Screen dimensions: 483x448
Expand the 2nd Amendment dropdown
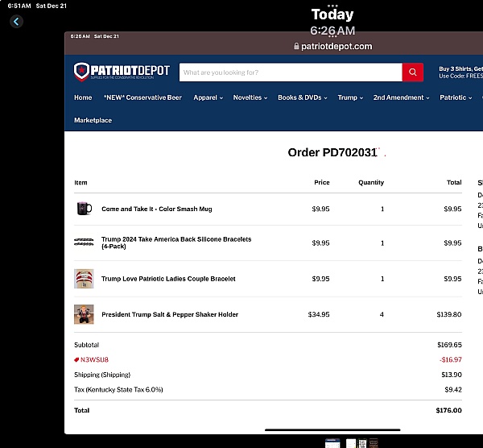click(401, 97)
